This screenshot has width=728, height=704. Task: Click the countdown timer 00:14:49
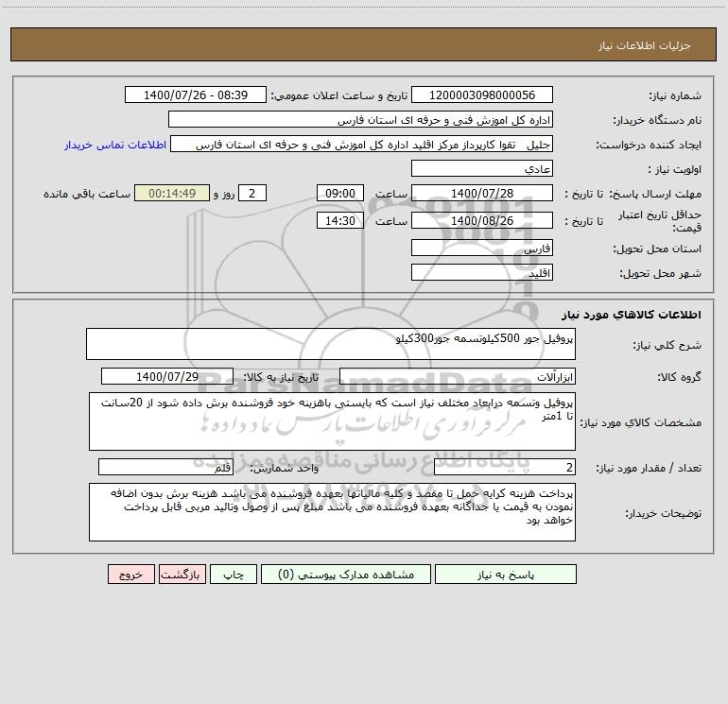click(x=172, y=193)
